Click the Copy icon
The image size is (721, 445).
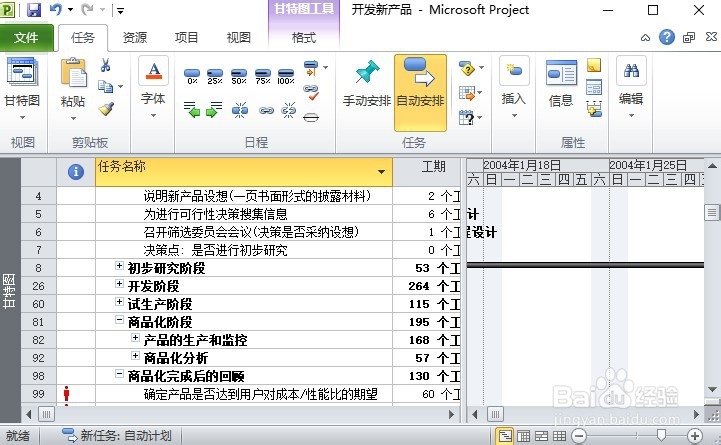(105, 86)
